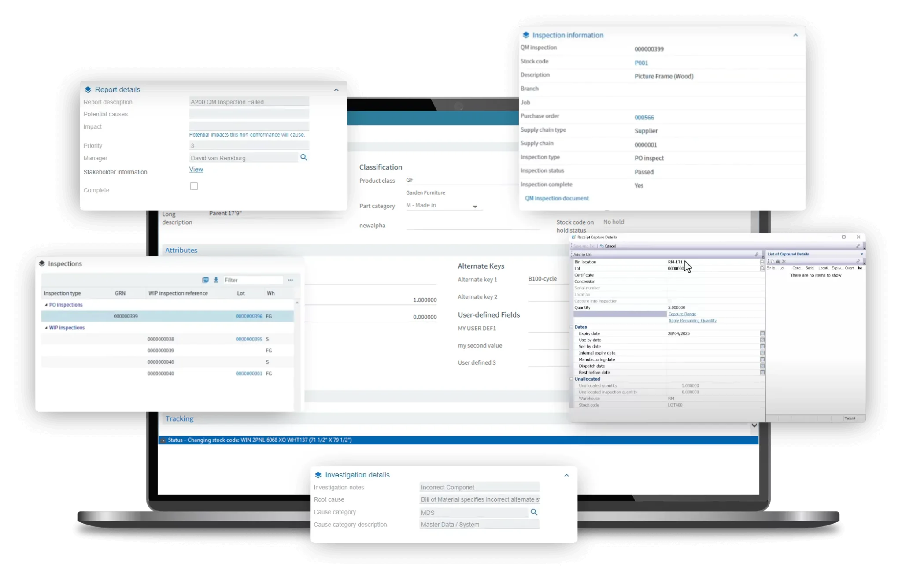Click the Filter input box in Inspections

[x=253, y=280]
